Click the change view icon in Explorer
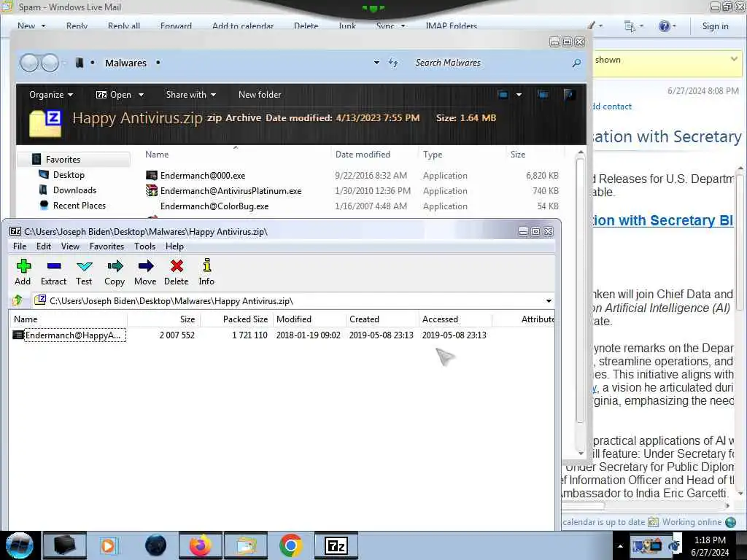Image resolution: width=747 pixels, height=560 pixels. [503, 94]
